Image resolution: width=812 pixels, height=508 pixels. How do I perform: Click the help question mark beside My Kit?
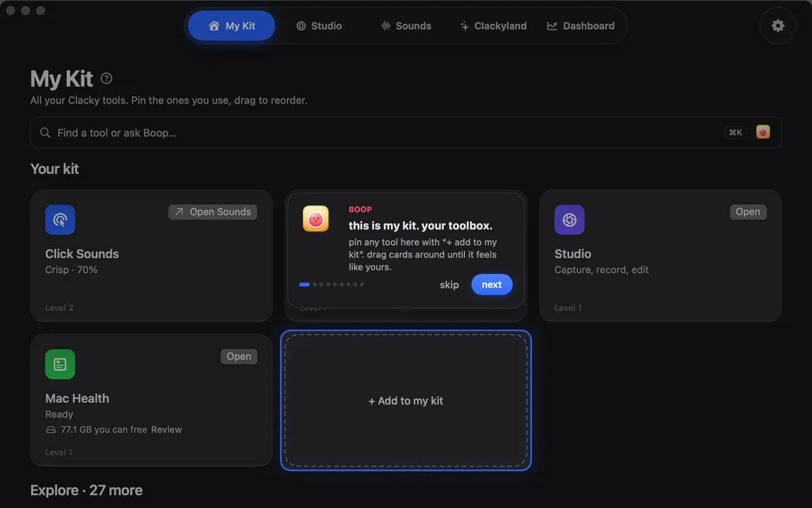pos(106,79)
